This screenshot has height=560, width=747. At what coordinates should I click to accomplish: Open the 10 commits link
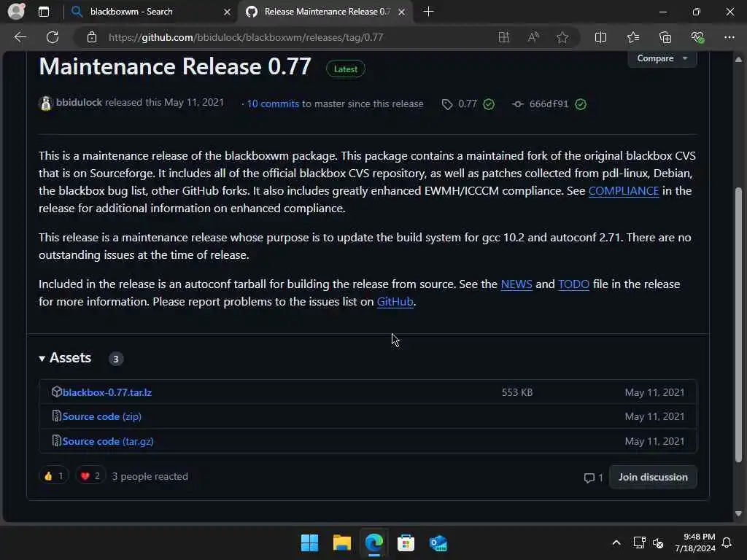273,104
